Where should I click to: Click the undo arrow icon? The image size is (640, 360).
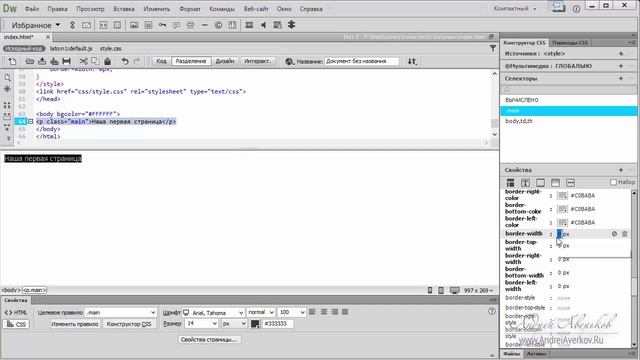(x=125, y=61)
